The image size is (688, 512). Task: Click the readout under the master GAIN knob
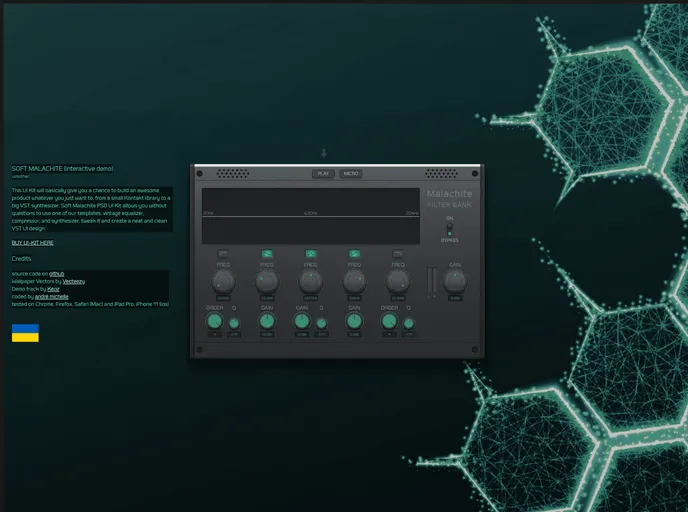(x=455, y=298)
